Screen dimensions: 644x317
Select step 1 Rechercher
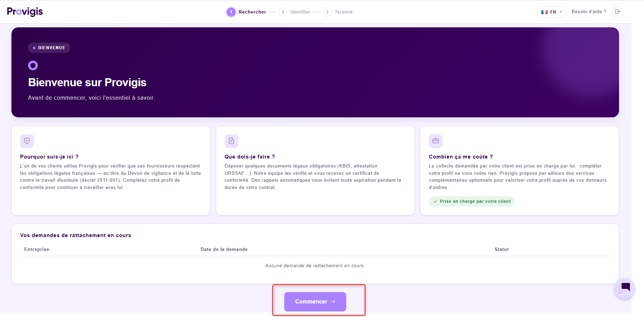[246, 12]
